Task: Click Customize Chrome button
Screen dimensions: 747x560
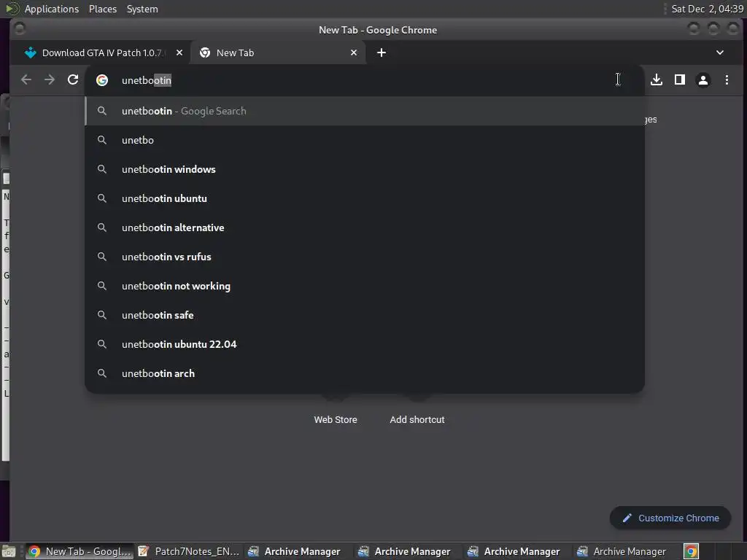Action: point(670,518)
